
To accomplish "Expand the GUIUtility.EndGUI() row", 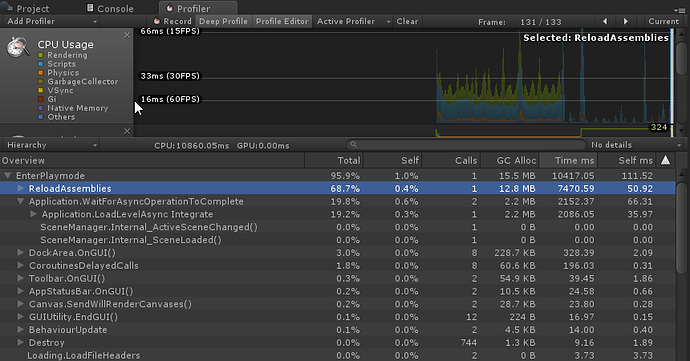I will pyautogui.click(x=20, y=317).
